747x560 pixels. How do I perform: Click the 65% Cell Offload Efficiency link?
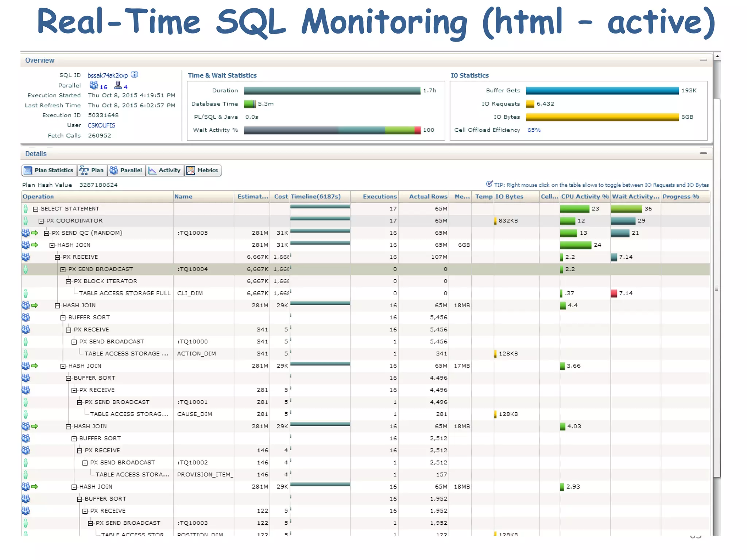[534, 130]
